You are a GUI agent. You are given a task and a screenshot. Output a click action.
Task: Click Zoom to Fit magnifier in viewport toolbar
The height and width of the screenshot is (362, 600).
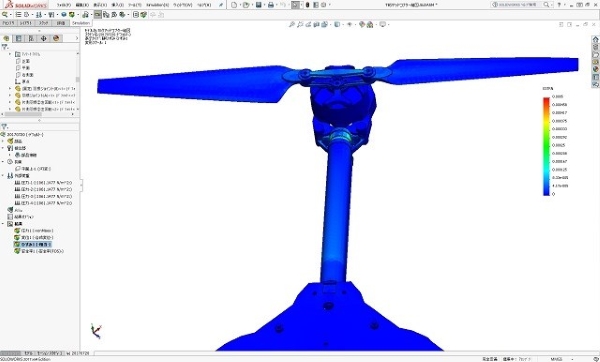click(x=292, y=24)
